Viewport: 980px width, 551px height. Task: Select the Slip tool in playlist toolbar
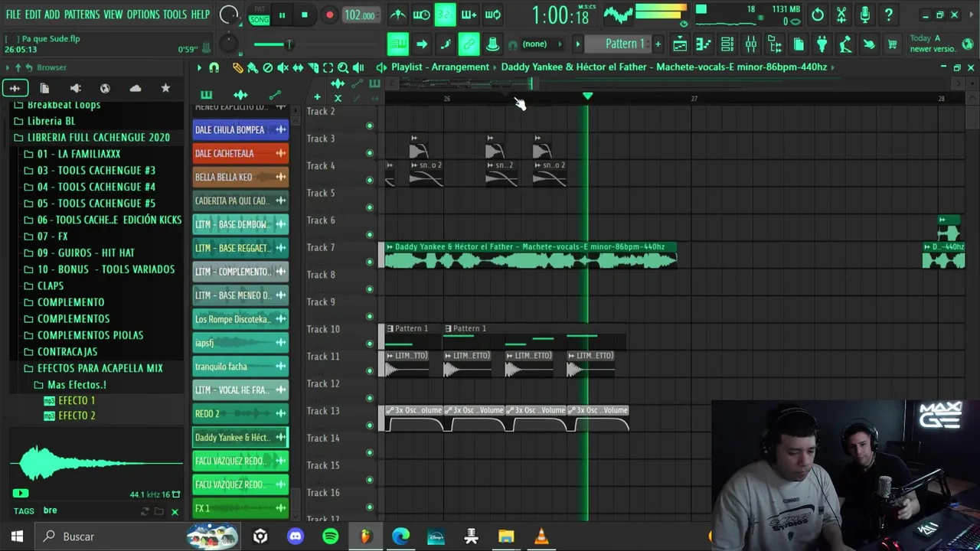point(298,67)
